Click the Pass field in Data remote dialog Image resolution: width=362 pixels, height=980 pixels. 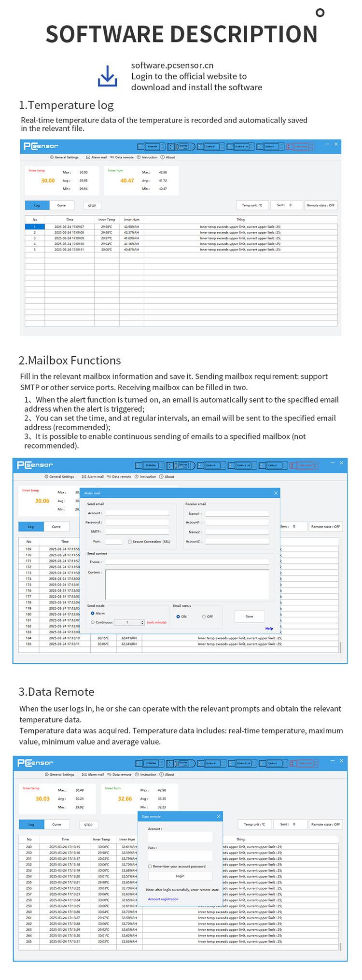coord(180,855)
